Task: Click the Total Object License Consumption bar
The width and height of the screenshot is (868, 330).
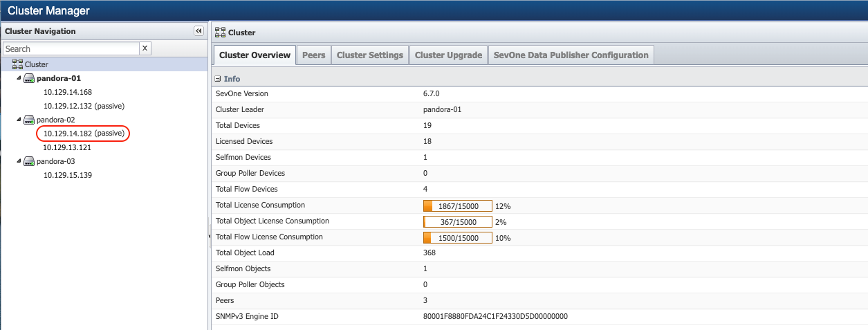Action: pyautogui.click(x=457, y=221)
